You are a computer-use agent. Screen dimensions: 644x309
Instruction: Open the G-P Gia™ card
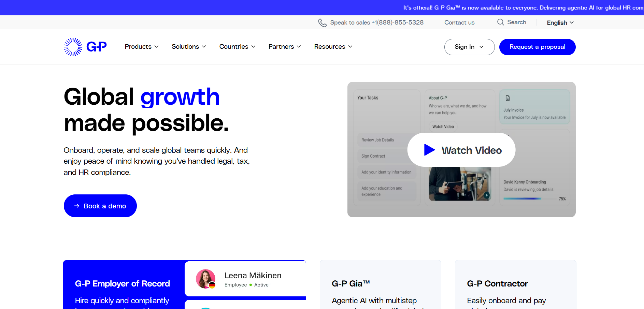coord(380,284)
